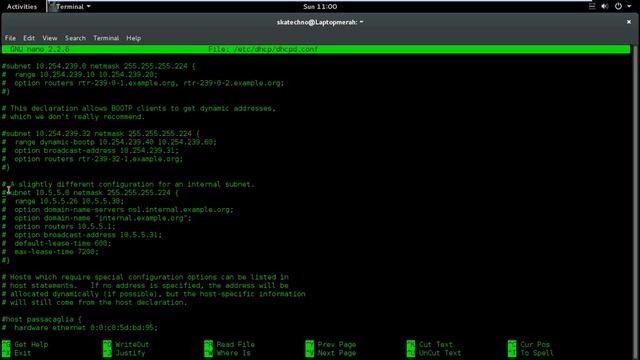This screenshot has height=360, width=640.
Task: Click the WriteOut shortcut key
Action: pos(107,344)
